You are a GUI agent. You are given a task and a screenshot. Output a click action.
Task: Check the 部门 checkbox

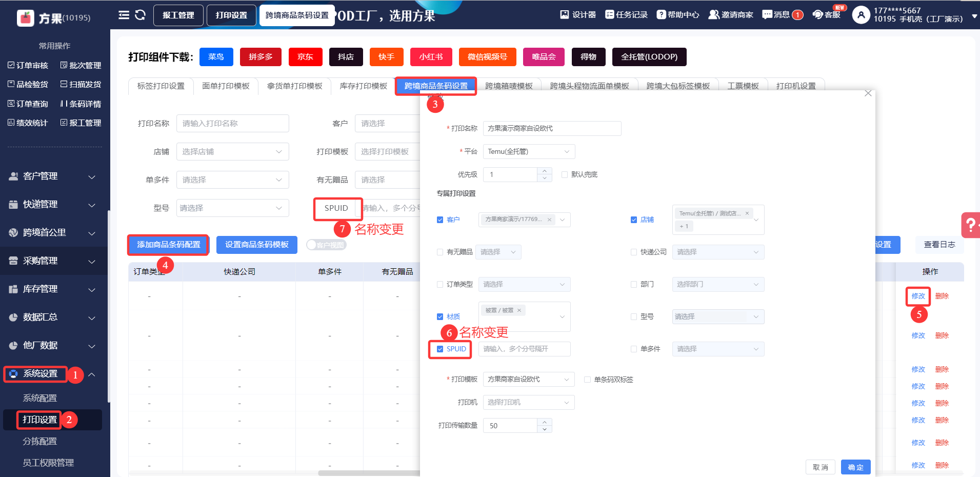(634, 284)
